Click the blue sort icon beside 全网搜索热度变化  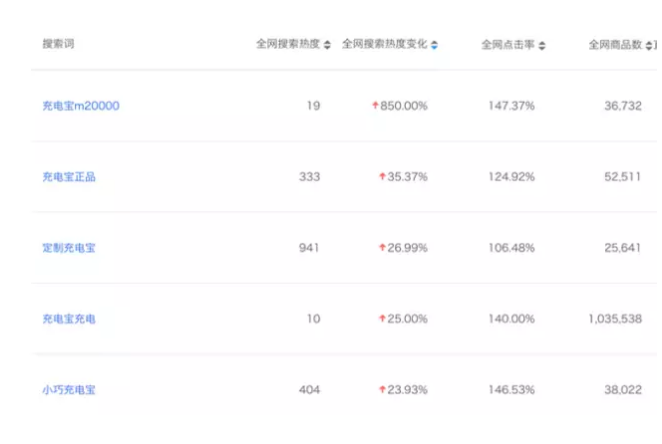click(435, 46)
